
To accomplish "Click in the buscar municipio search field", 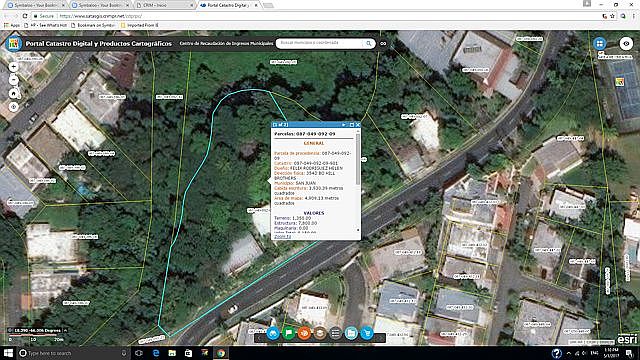I will 320,43.
